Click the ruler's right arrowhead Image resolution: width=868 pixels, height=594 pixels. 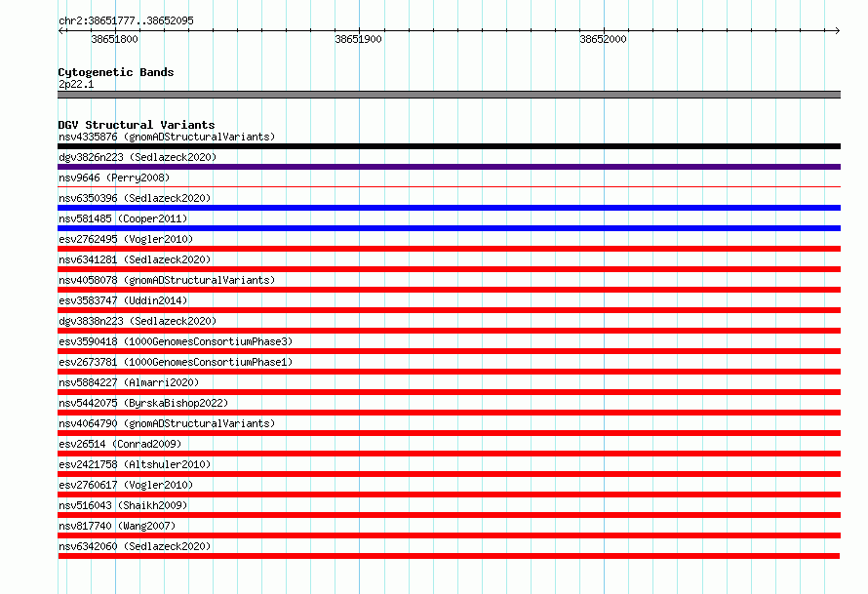click(x=837, y=31)
